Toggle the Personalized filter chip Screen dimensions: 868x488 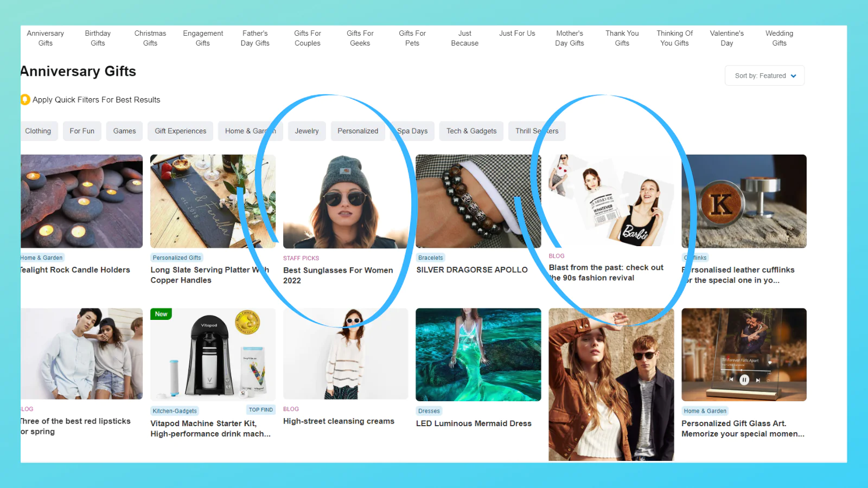[x=358, y=131]
